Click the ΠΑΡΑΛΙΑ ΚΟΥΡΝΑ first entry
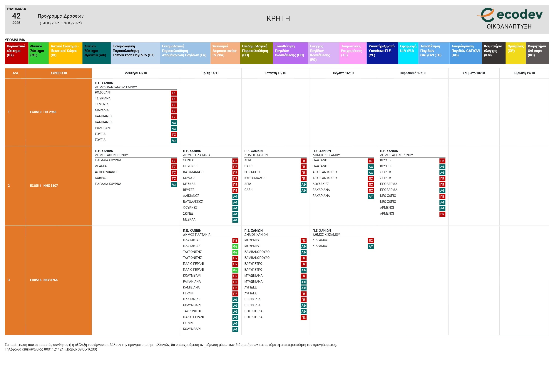The image size is (554, 392). [108, 160]
